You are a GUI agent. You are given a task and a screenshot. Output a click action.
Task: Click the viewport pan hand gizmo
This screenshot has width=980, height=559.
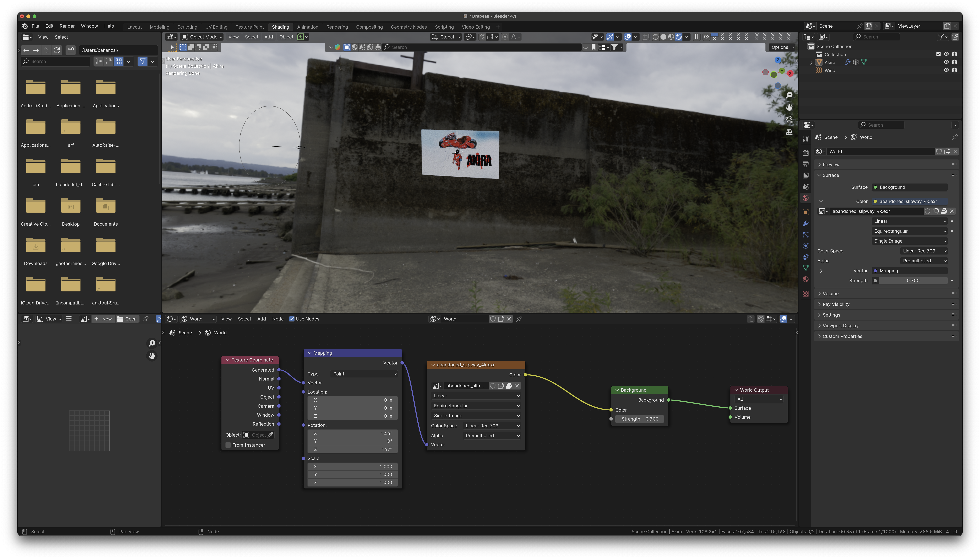point(789,107)
